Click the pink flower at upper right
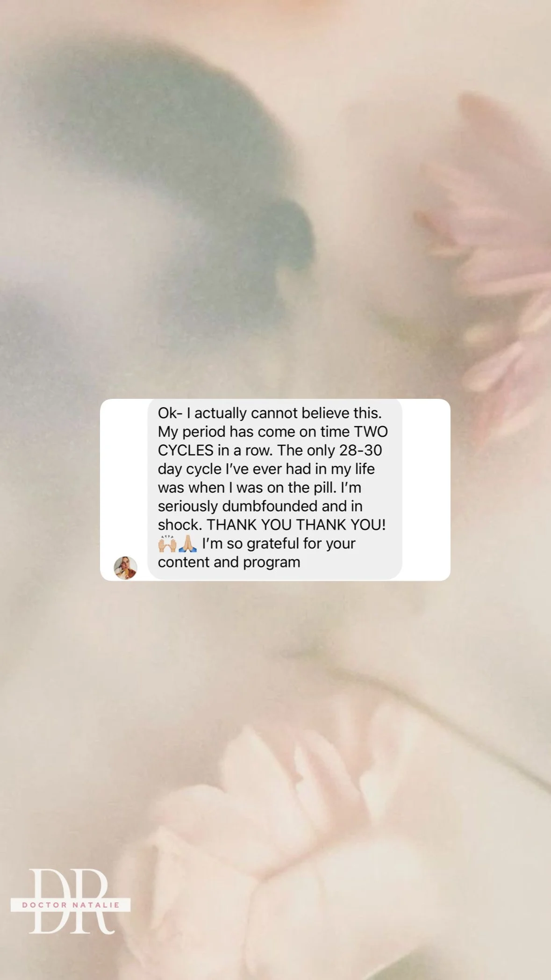 (x=491, y=262)
